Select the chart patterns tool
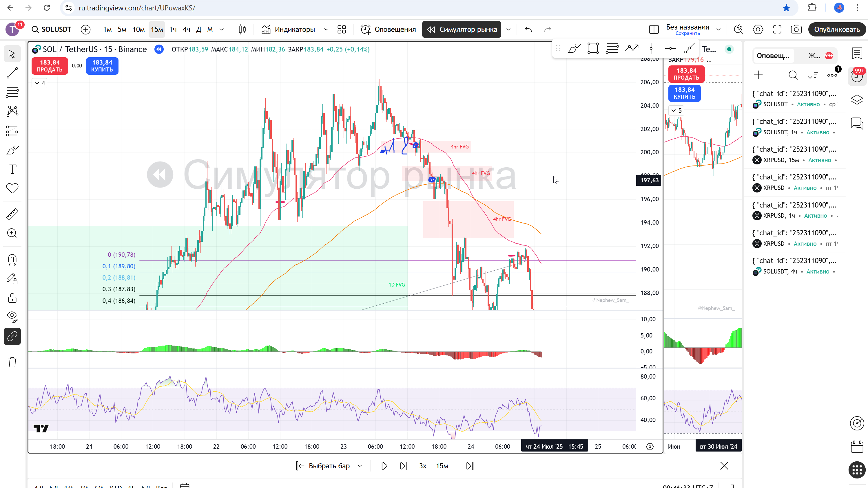 click(12, 111)
